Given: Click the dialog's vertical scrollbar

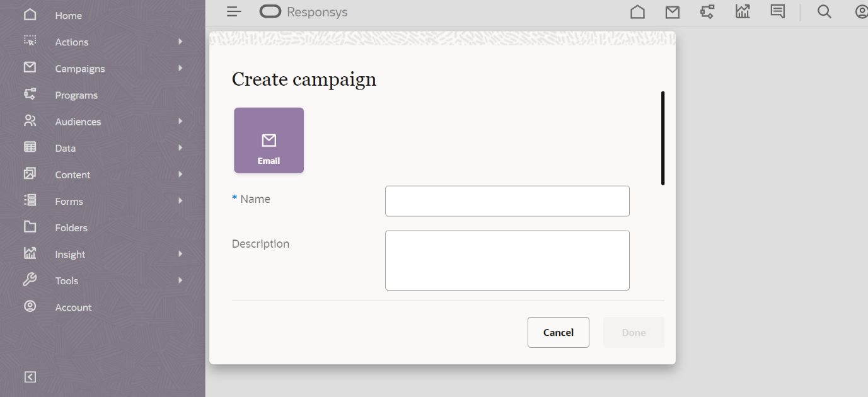Looking at the screenshot, I should 663,139.
